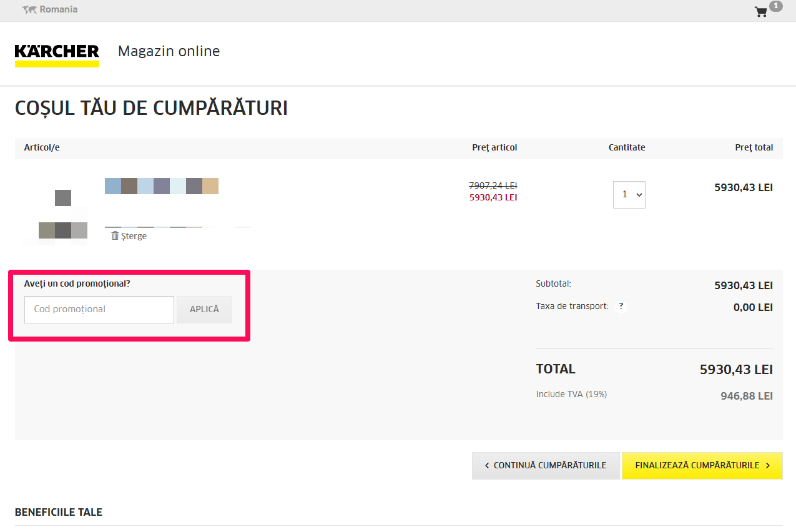This screenshot has width=796, height=532.
Task: Click the trash icon next to Șterge
Action: tap(115, 235)
